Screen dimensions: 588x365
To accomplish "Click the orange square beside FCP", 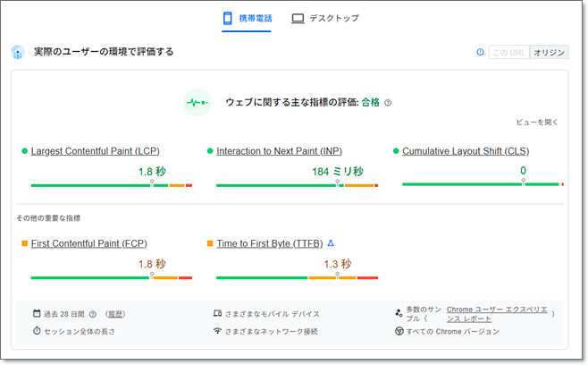I will click(25, 243).
